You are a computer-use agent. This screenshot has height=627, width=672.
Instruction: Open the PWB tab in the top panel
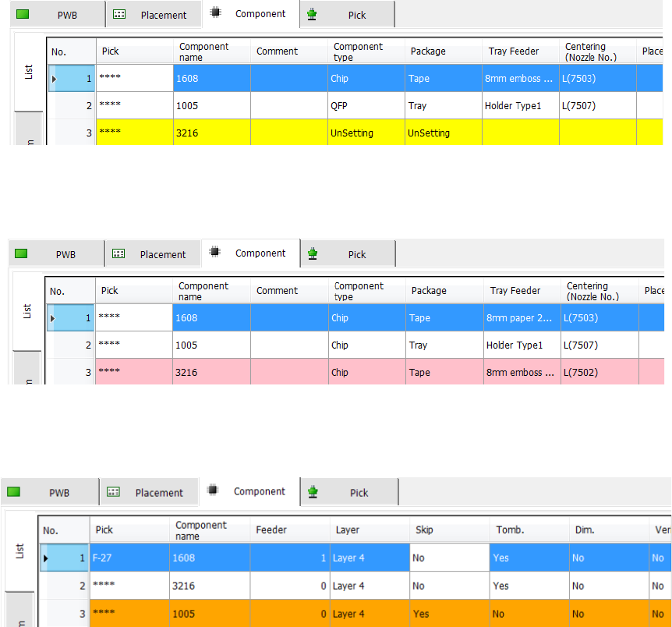(58, 15)
